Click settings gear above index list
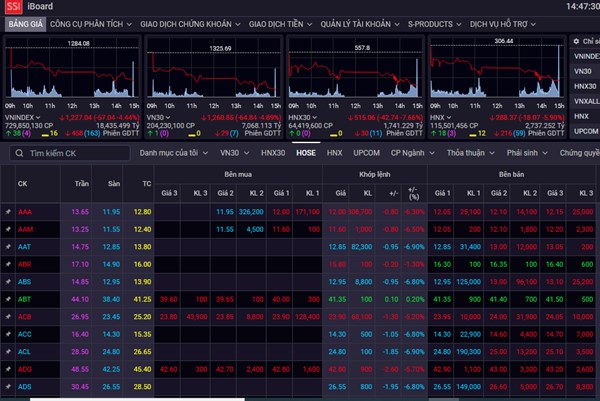The height and width of the screenshot is (401, 600). pos(576,41)
